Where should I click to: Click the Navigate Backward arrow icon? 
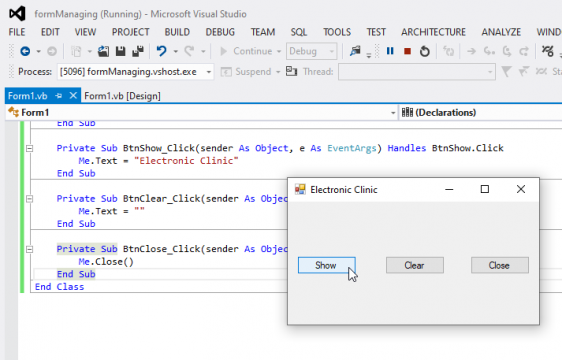coord(25,51)
